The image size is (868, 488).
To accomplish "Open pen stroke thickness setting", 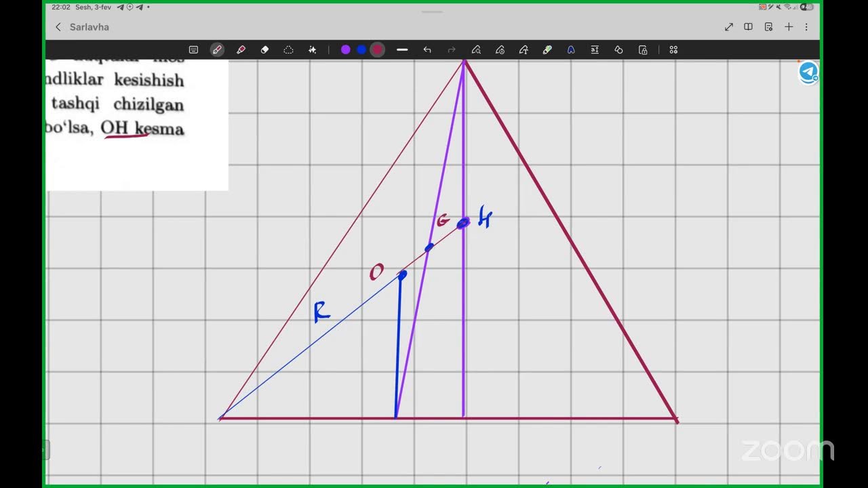I will pyautogui.click(x=402, y=49).
